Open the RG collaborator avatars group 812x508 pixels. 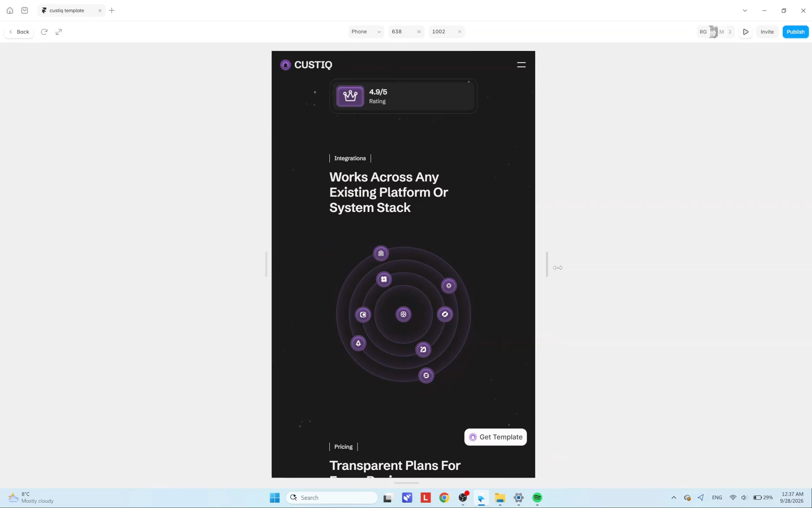click(716, 32)
